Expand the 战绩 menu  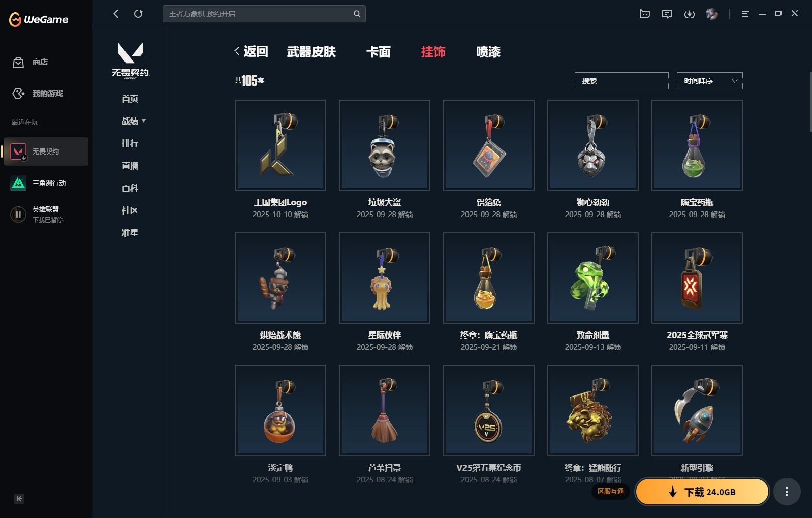pyautogui.click(x=134, y=121)
